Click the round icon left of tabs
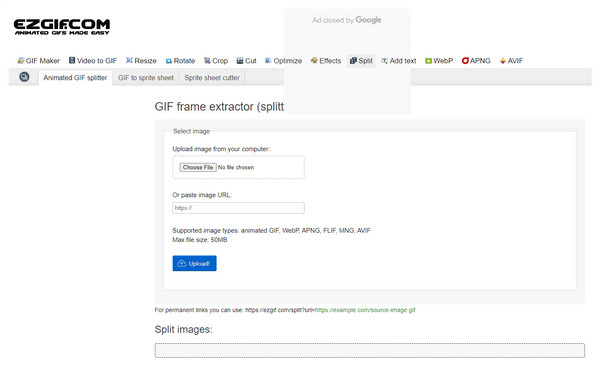600x369 pixels. [x=24, y=77]
